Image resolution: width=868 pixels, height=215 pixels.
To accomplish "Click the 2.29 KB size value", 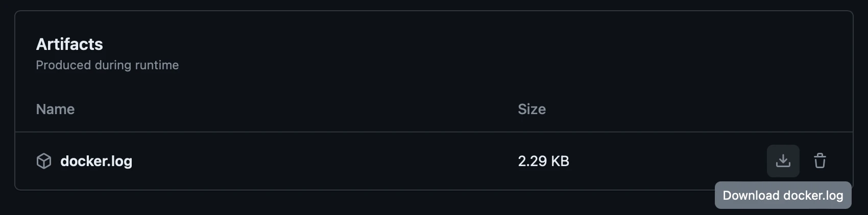I will [x=543, y=161].
